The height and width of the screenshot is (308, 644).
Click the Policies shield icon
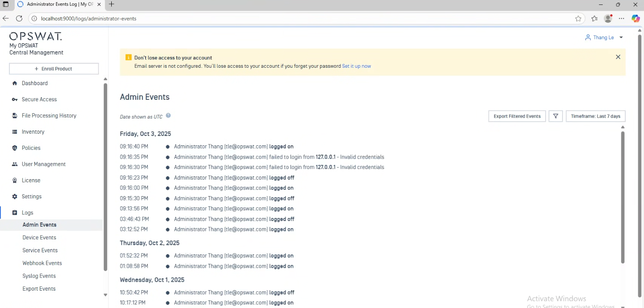pos(15,148)
